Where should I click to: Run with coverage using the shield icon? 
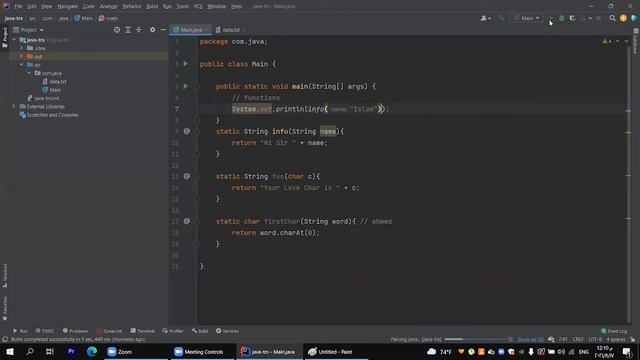pos(572,18)
